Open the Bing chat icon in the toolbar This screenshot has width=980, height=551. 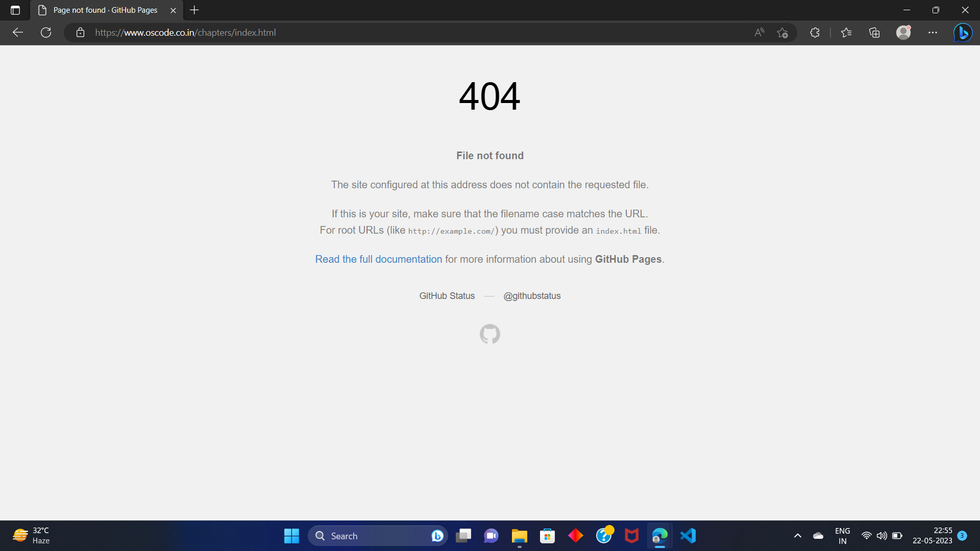tap(963, 32)
